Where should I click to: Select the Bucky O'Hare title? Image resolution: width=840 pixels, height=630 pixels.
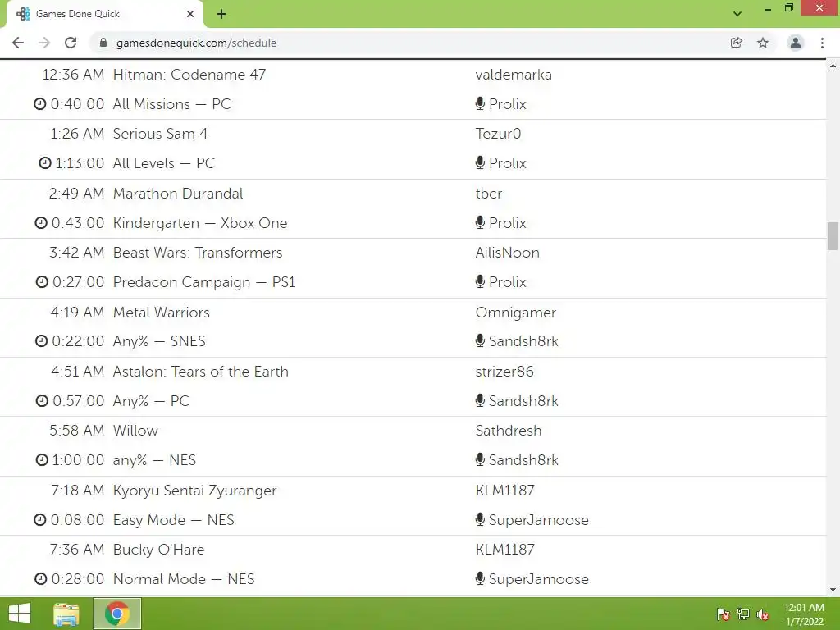coord(158,550)
